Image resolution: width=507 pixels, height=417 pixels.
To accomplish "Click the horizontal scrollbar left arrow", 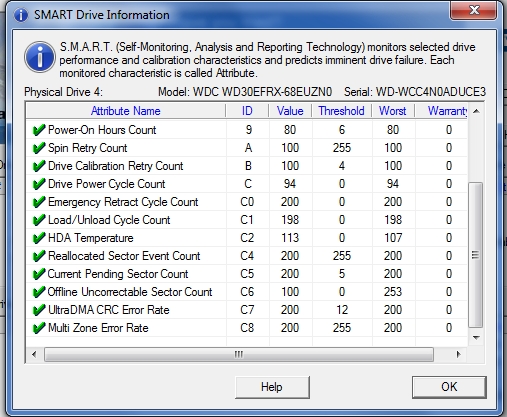I will (x=34, y=354).
